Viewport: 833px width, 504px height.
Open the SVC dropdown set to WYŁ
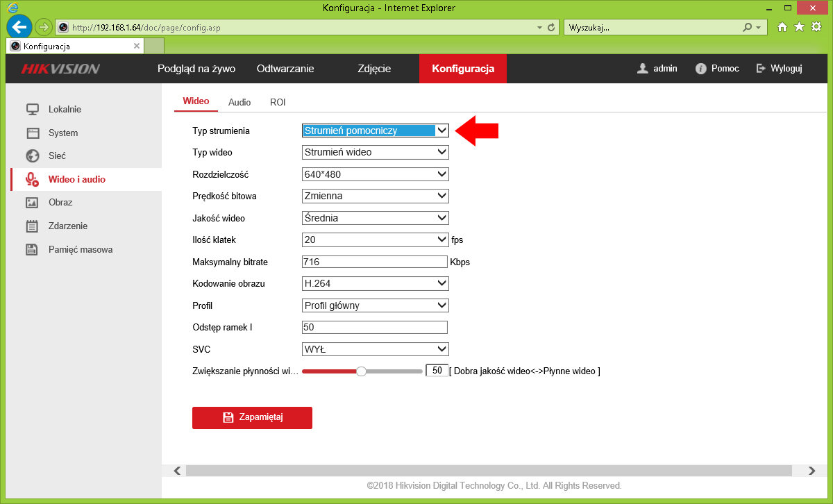(x=376, y=348)
